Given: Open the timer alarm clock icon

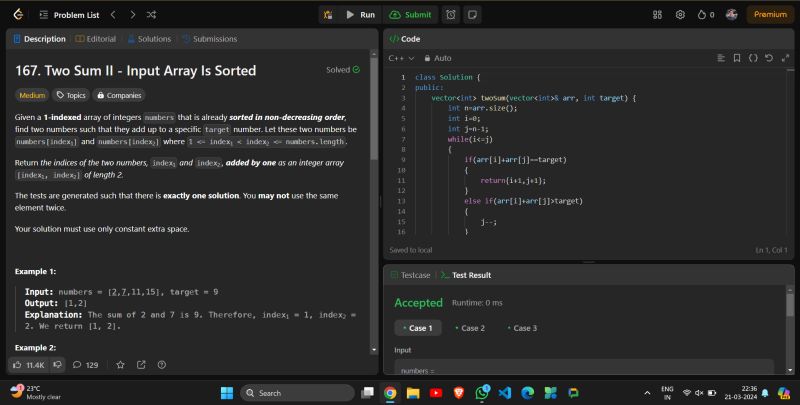Looking at the screenshot, I should pos(451,15).
